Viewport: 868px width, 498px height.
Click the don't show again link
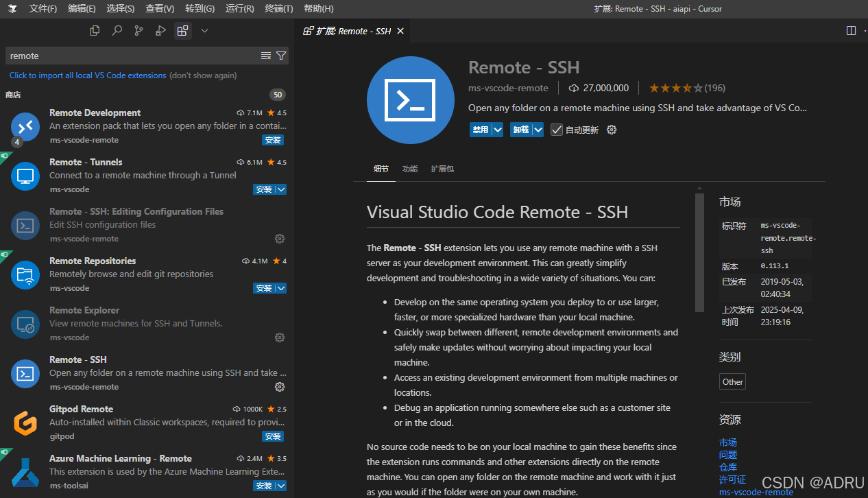coord(203,75)
